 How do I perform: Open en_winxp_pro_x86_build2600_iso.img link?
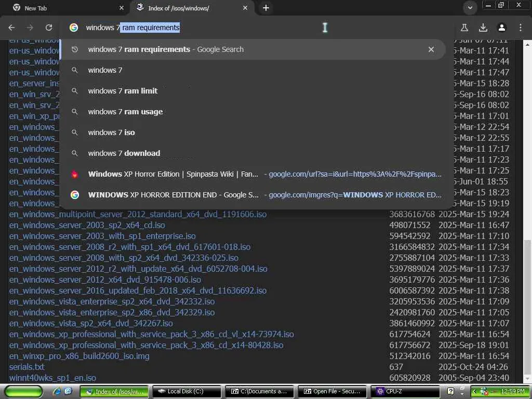(79, 356)
